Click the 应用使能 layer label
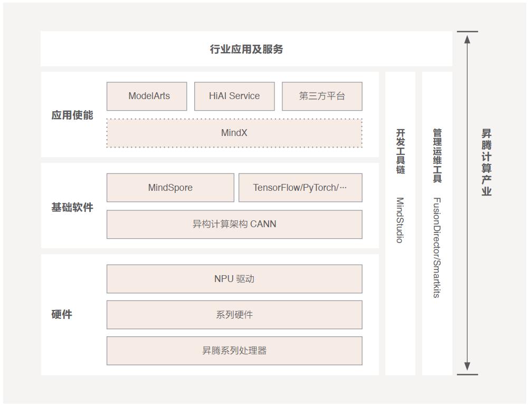This screenshot has width=532, height=408. [x=72, y=115]
